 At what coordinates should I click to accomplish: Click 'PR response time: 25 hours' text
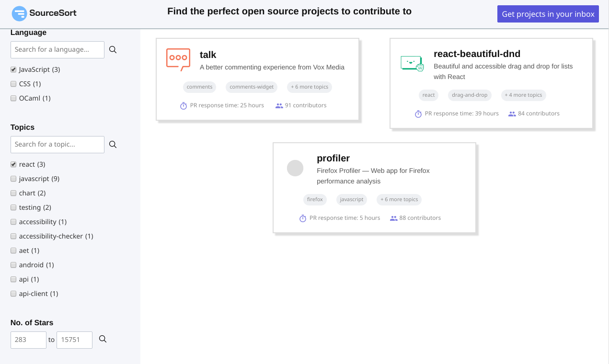coord(227,105)
